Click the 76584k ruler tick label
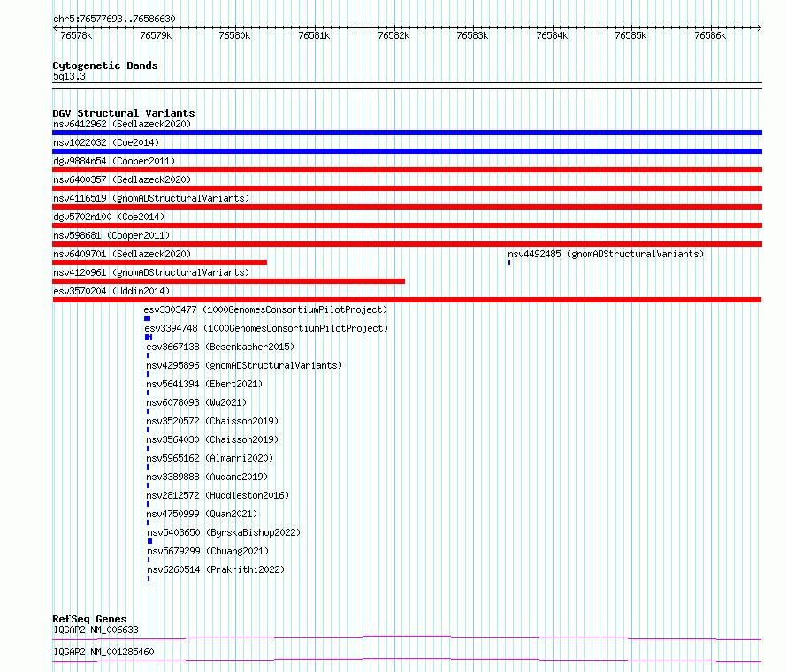Viewport: 787px width, 672px height. click(552, 35)
